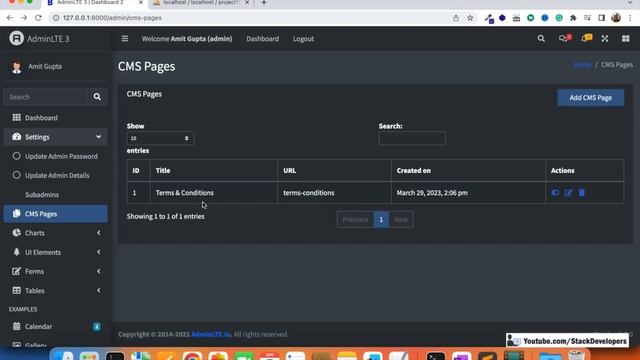Click the Amit Gupta sidebar username
The image size is (640, 360).
click(45, 66)
